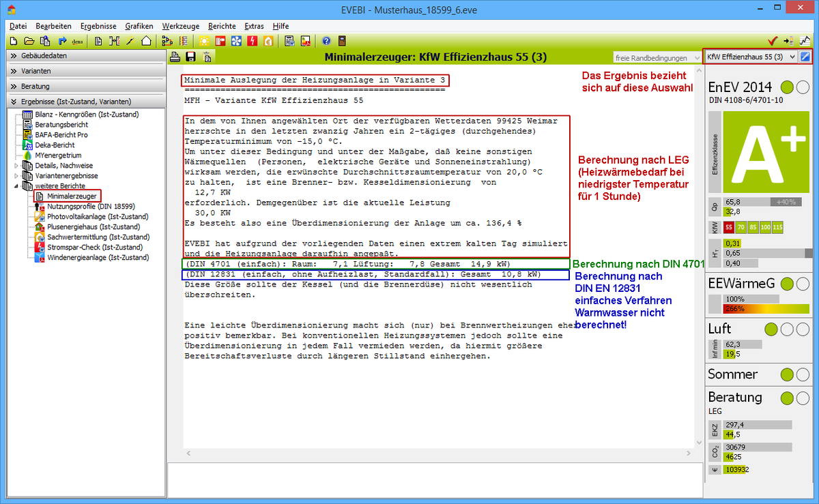Open the Photovoltaikanlage (Ist-Zustand) report
This screenshot has width=819, height=504.
98,217
